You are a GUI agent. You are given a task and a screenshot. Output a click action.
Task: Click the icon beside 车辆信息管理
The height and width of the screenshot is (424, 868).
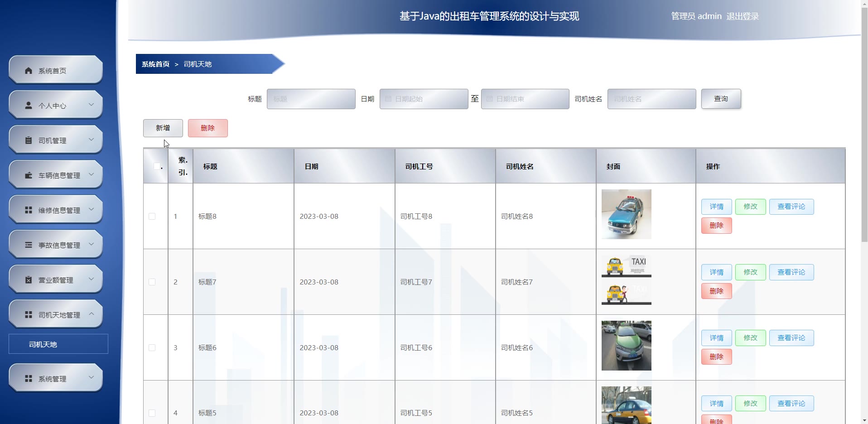coord(29,175)
